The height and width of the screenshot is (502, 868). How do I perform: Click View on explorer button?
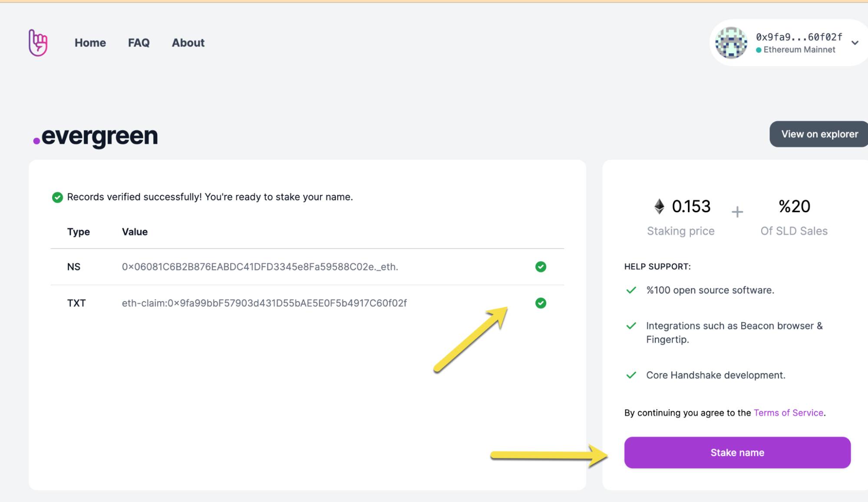tap(819, 134)
